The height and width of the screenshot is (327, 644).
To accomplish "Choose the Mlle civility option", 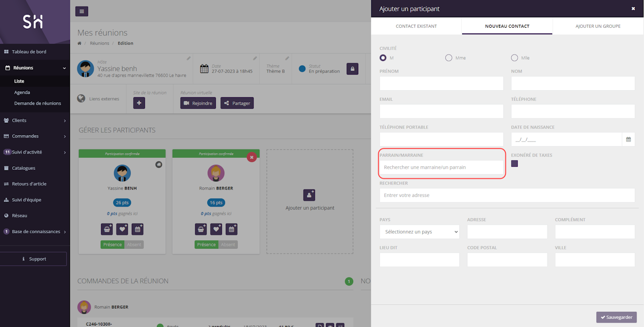I will [514, 58].
